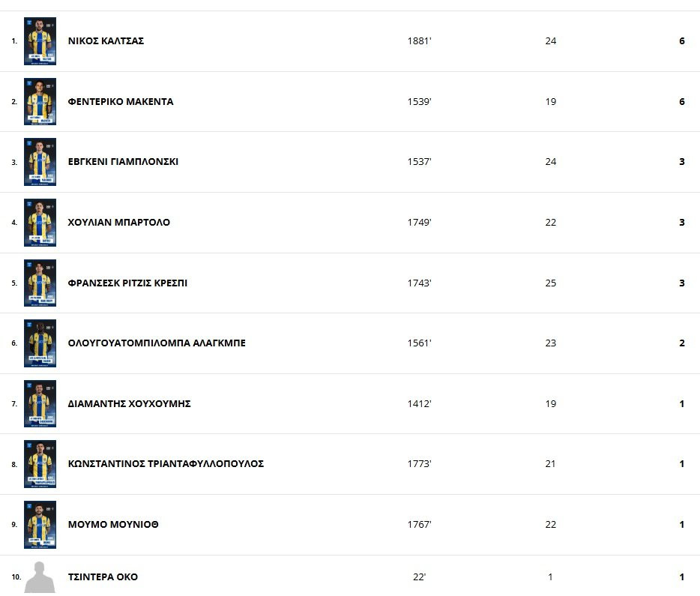Click Νίκος Καλτσάς player card photo
This screenshot has height=596, width=700.
pyautogui.click(x=40, y=41)
